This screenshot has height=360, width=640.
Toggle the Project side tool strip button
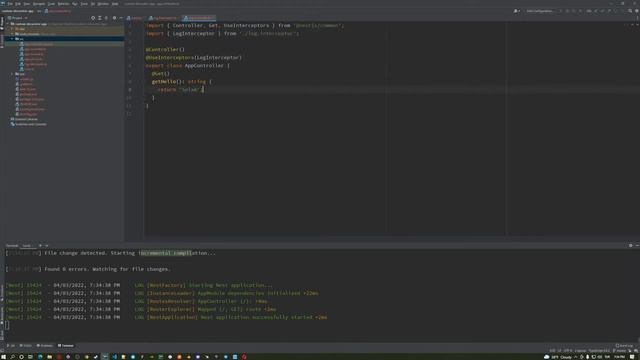[2, 23]
